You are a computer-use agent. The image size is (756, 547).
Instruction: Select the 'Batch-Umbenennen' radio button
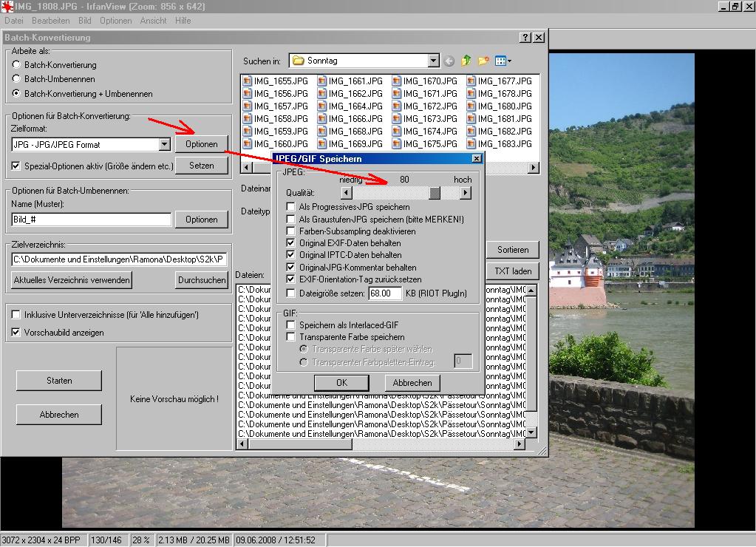tap(16, 79)
